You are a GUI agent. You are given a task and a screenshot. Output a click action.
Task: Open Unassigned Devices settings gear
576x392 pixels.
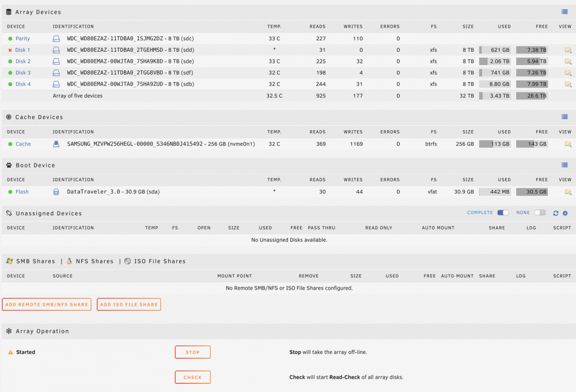(x=565, y=213)
